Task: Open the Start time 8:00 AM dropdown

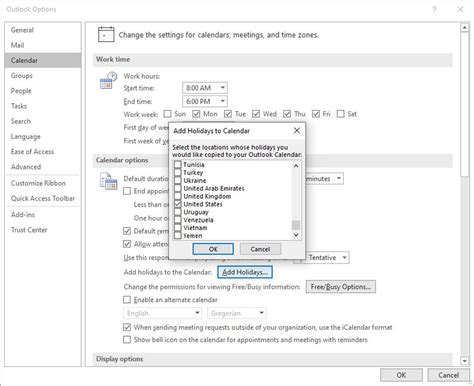Action: tap(205, 88)
